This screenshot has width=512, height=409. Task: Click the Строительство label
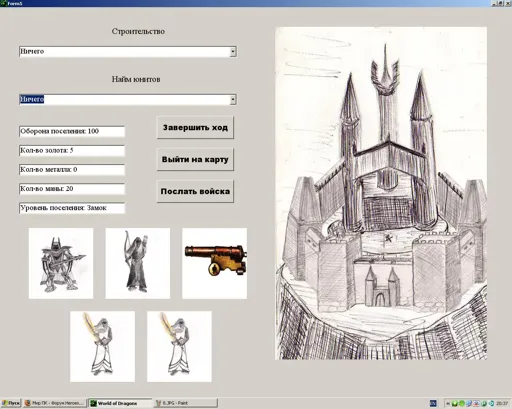click(138, 31)
